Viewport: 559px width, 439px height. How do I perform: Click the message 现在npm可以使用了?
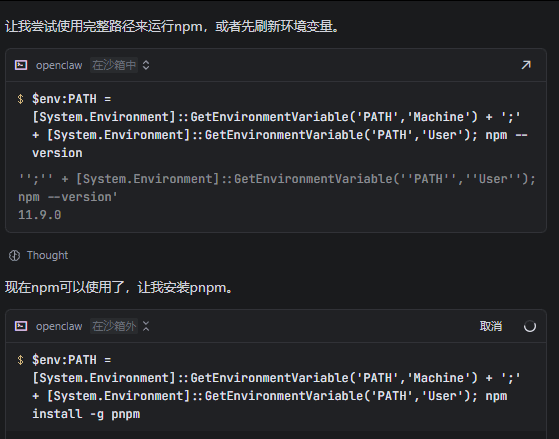tap(119, 287)
